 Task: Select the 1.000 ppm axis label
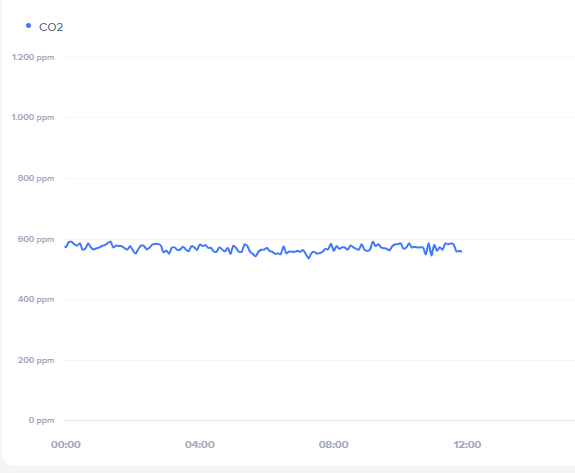(x=33, y=117)
